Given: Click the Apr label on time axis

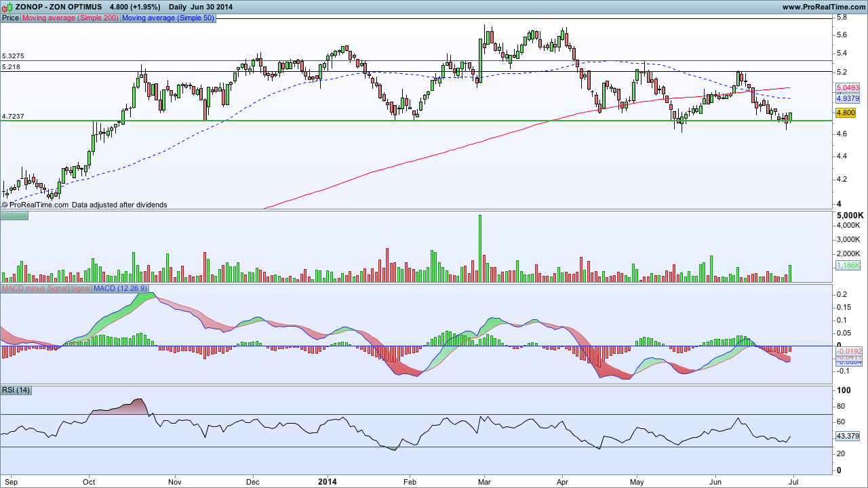Looking at the screenshot, I should point(563,482).
